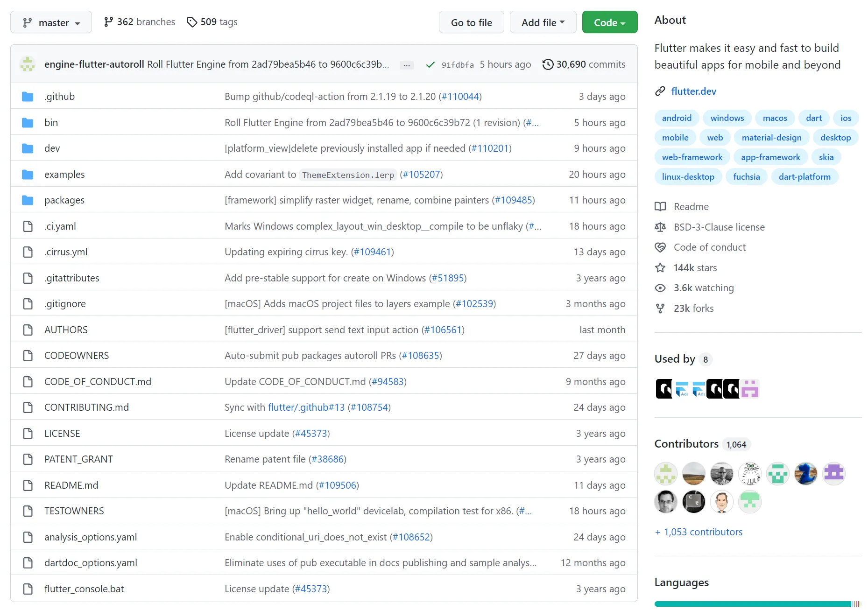Click the .github folder icon
This screenshot has height=610, width=868.
coord(28,97)
